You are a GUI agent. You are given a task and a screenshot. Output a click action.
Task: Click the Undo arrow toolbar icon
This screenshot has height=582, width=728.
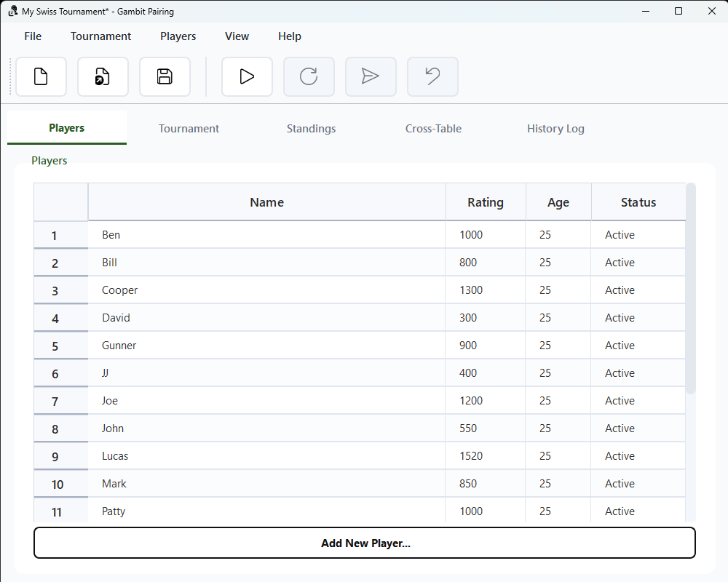[432, 76]
